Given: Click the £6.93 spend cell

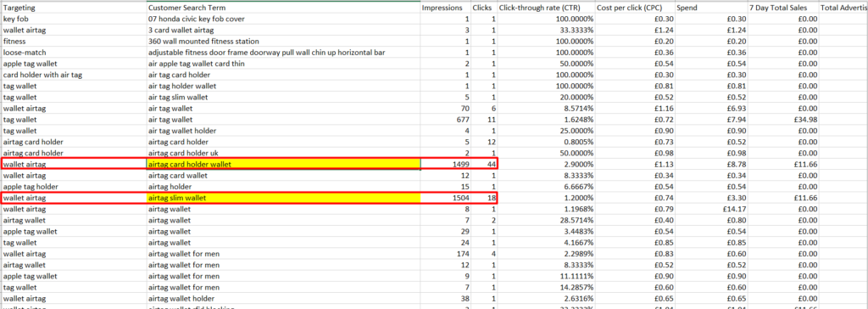Looking at the screenshot, I should click(711, 108).
